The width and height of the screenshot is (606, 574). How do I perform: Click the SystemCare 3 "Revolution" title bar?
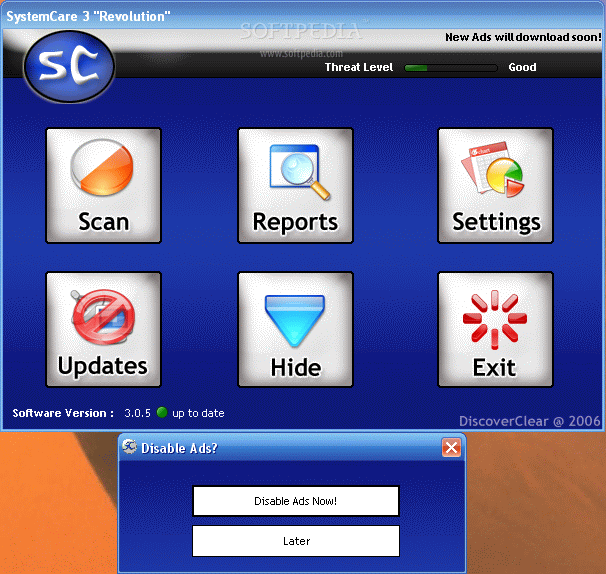point(303,16)
